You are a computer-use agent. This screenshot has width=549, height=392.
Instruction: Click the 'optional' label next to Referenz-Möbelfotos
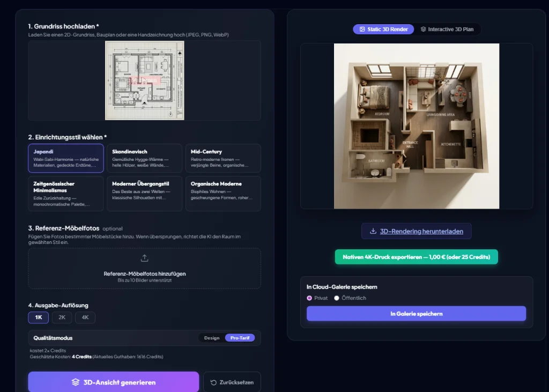point(113,229)
